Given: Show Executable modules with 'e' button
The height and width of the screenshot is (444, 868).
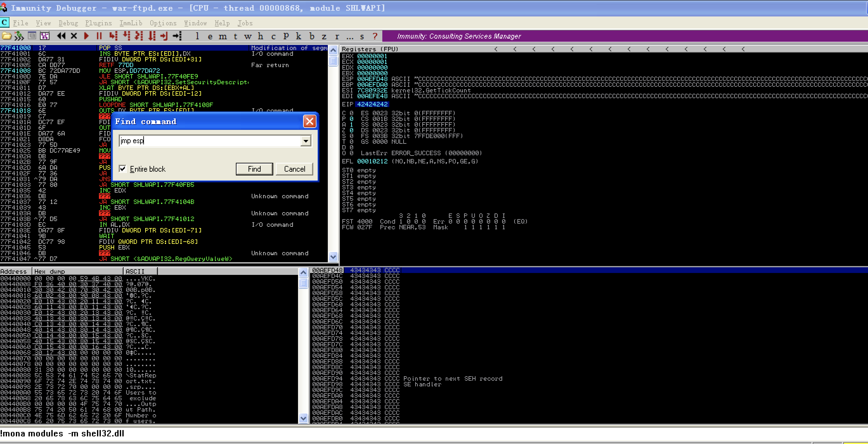Looking at the screenshot, I should (x=210, y=36).
